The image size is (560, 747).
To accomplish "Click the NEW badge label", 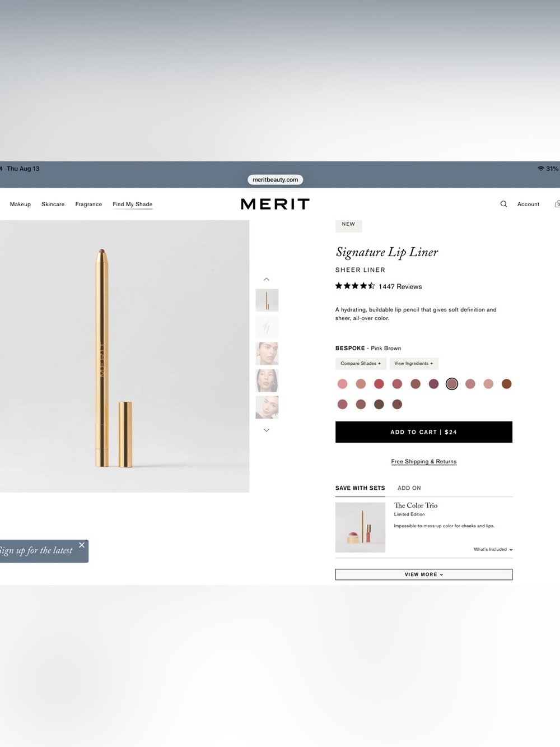I will point(348,224).
